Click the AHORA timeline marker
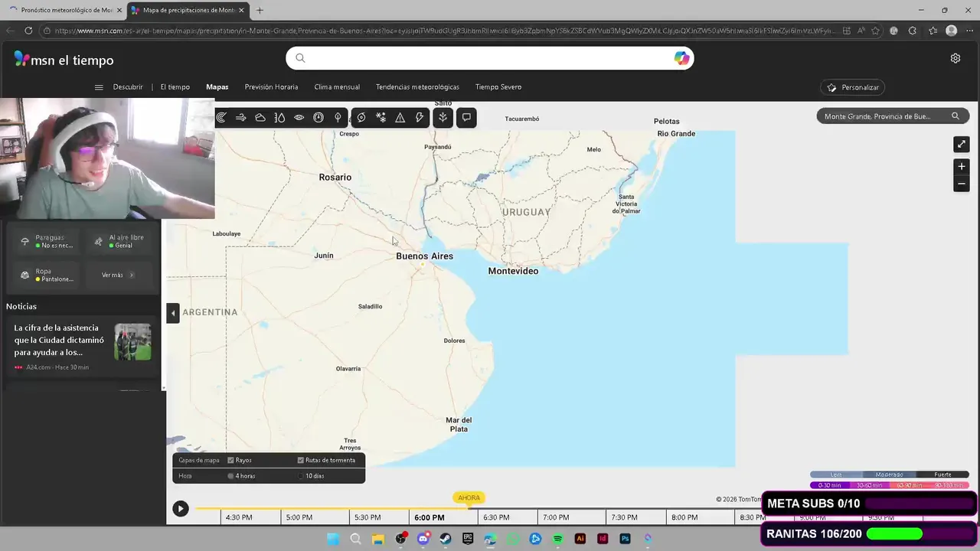Viewport: 980px width, 551px height. tap(469, 497)
